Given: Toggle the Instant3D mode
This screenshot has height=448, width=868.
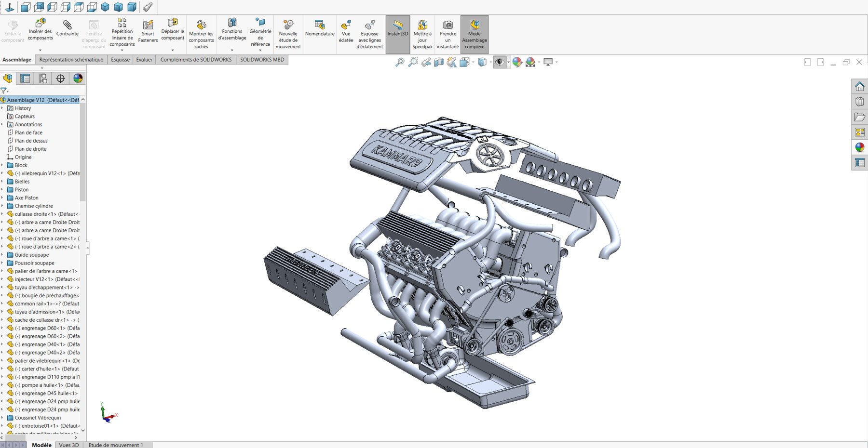Looking at the screenshot, I should (x=397, y=30).
